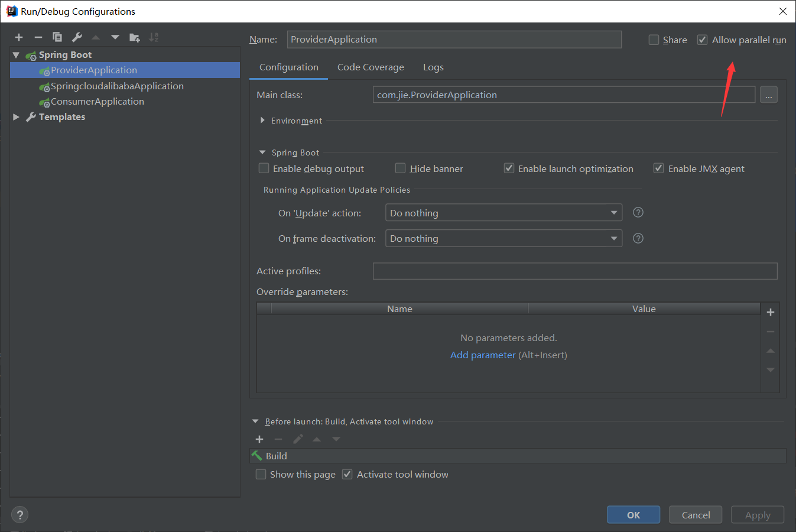This screenshot has width=796, height=532.
Task: Move configuration down in the tree toolbar
Action: pyautogui.click(x=115, y=37)
